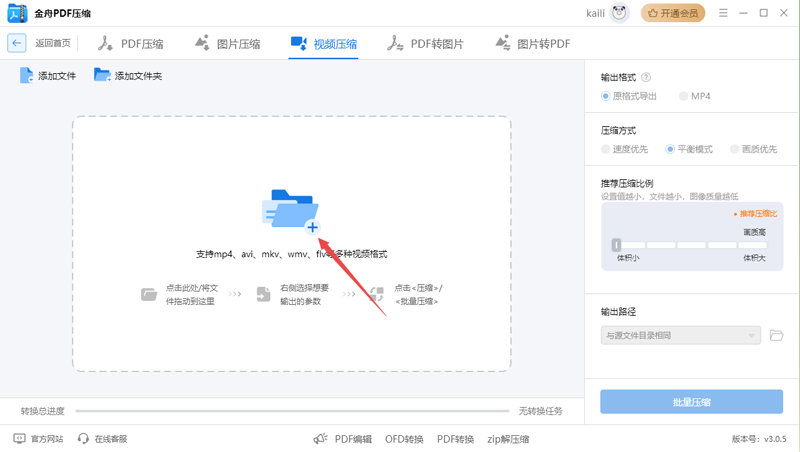
Task: Click the 点击此处/将文件拖动到这里 step icon
Action: tap(149, 294)
